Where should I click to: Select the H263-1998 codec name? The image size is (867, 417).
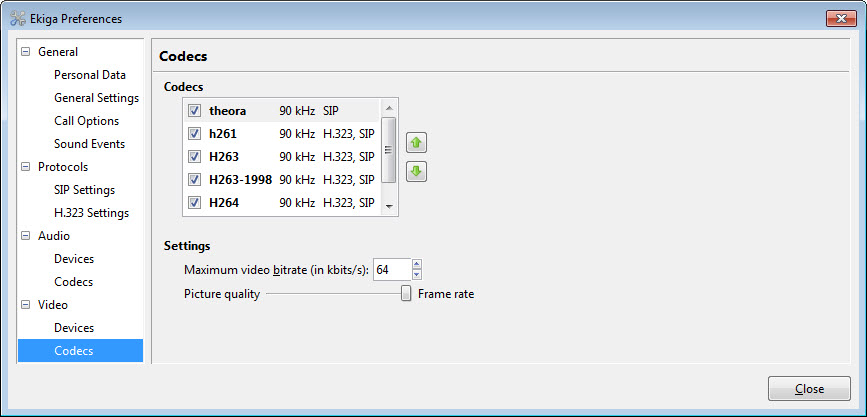point(241,179)
